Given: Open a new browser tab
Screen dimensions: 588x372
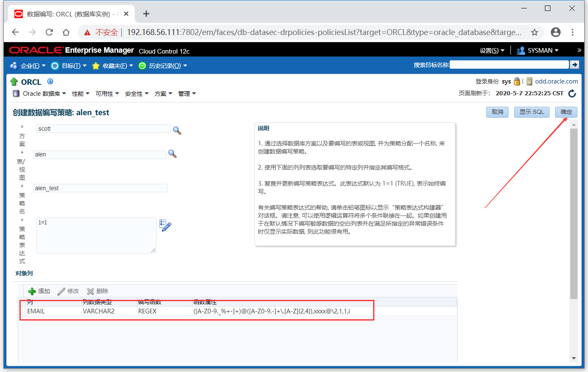Looking at the screenshot, I should pyautogui.click(x=146, y=14).
